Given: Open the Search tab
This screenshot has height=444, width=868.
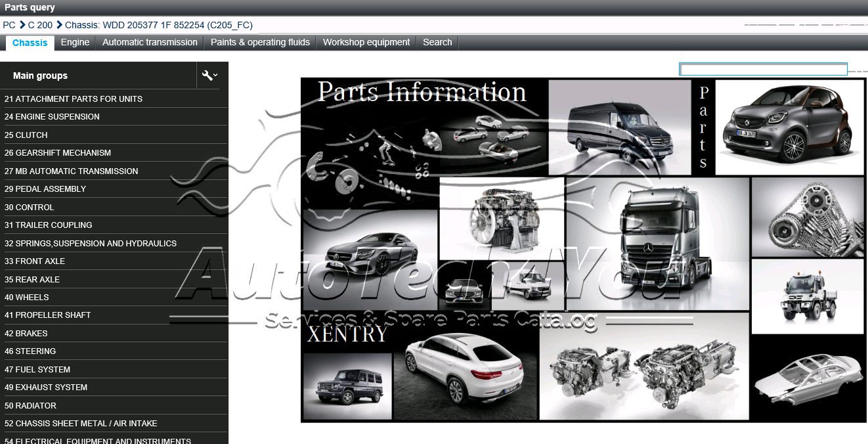Looking at the screenshot, I should [437, 42].
